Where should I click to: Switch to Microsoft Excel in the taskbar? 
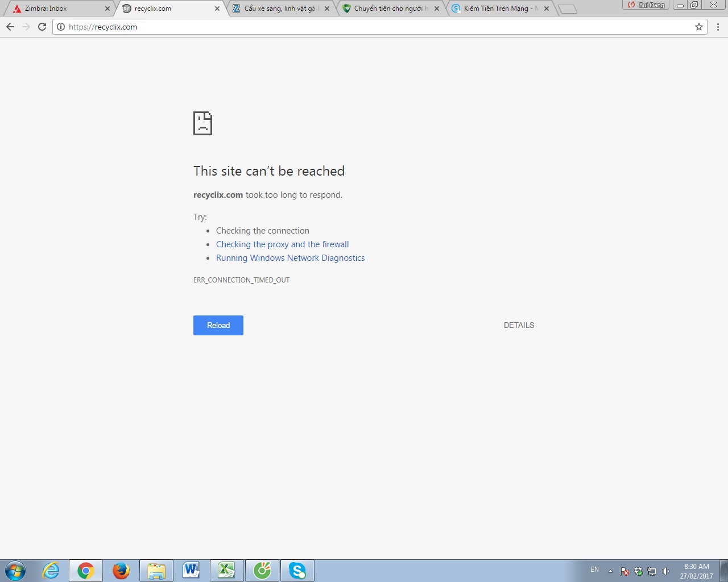tap(227, 571)
